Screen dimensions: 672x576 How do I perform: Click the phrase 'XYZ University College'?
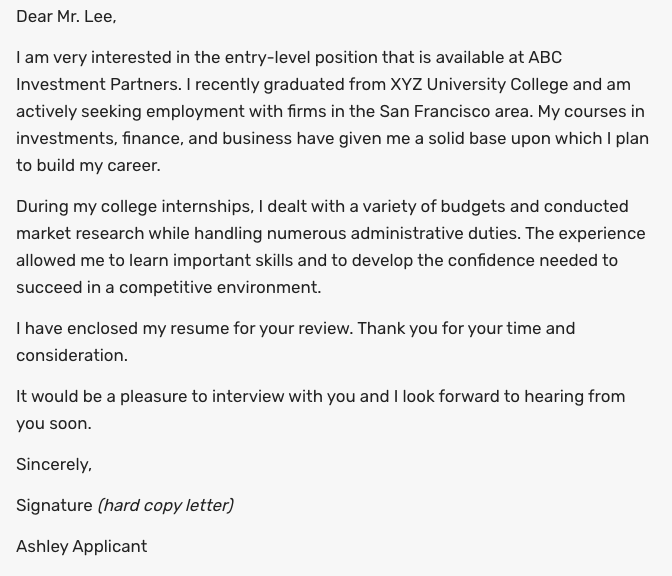point(479,84)
